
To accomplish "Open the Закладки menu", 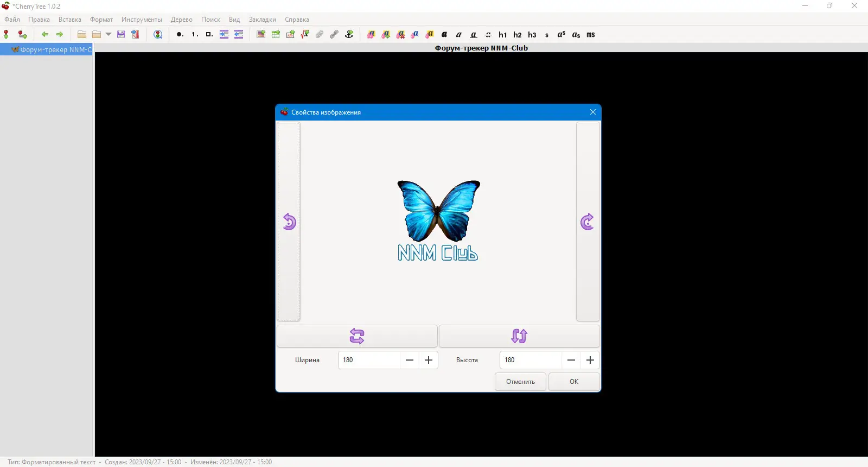I will (263, 20).
